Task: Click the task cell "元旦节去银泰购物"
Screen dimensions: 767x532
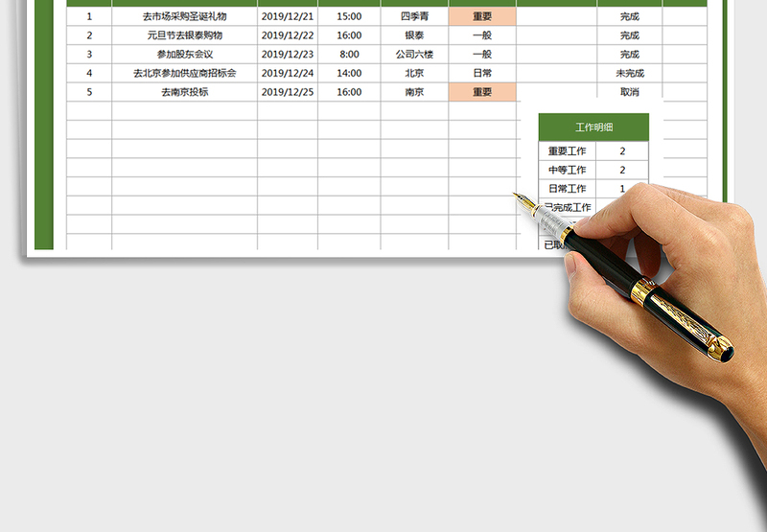Action: pyautogui.click(x=184, y=35)
